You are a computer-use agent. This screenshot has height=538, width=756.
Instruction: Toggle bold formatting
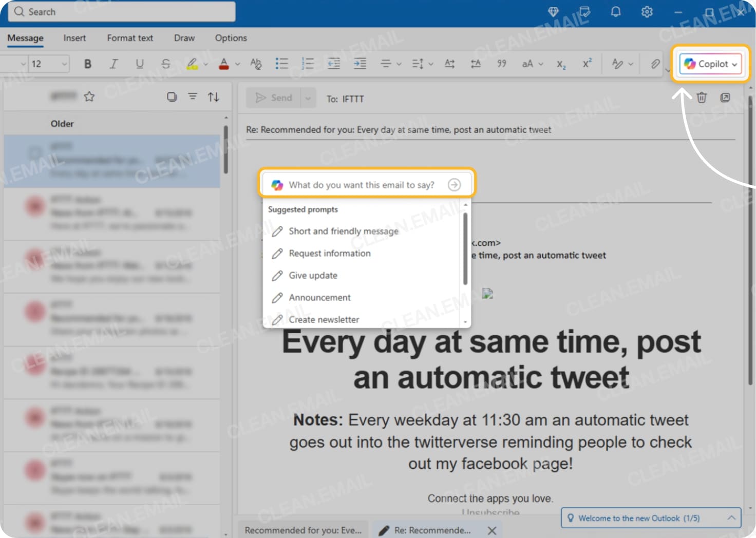[87, 64]
